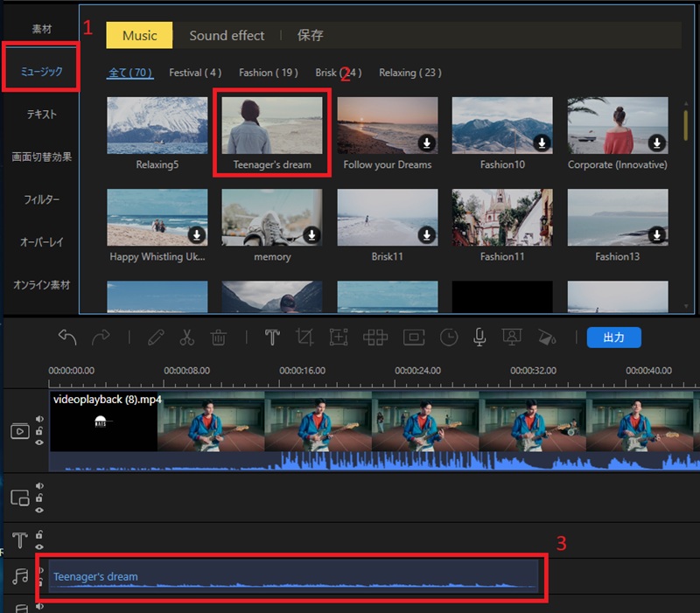Screen dimensions: 700x613
Task: Click the freeze frame toolbar icon
Action: coord(414,338)
